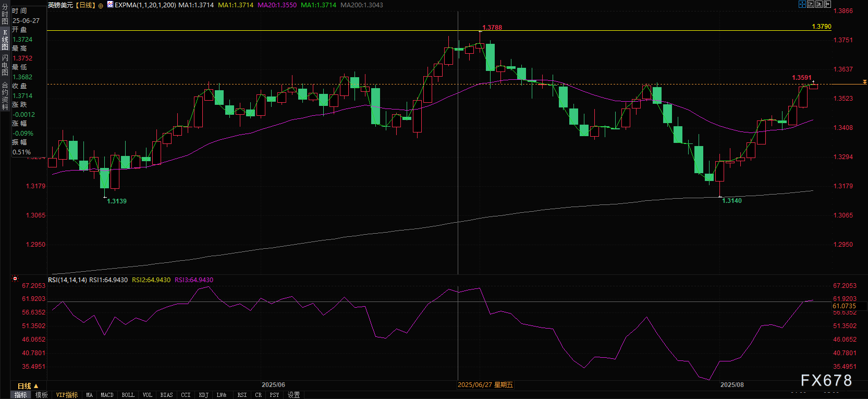
Task: Click the blue crosshair cursor icon
Action: pos(802,4)
